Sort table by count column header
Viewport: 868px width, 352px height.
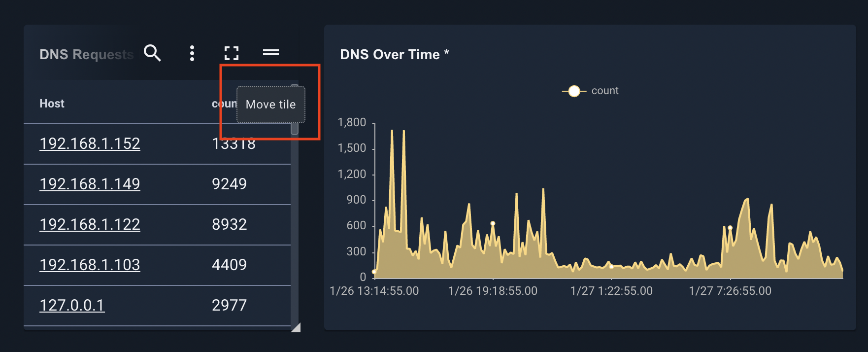point(224,104)
